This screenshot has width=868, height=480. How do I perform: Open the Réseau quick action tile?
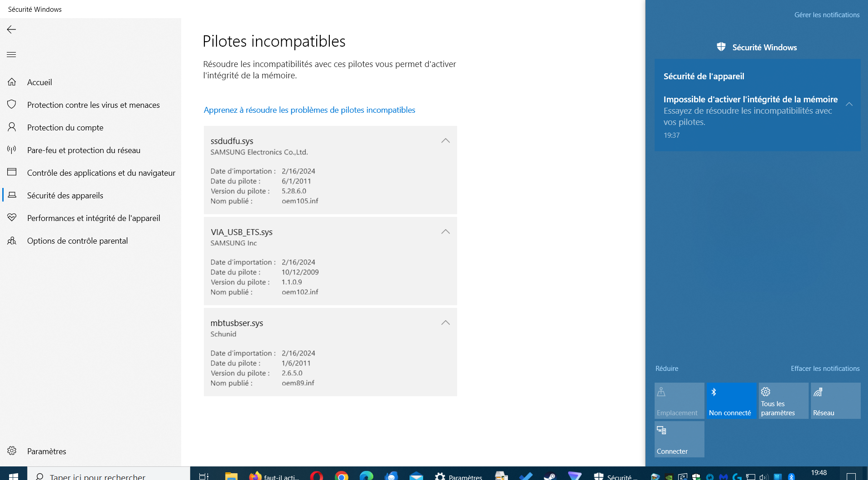point(836,401)
